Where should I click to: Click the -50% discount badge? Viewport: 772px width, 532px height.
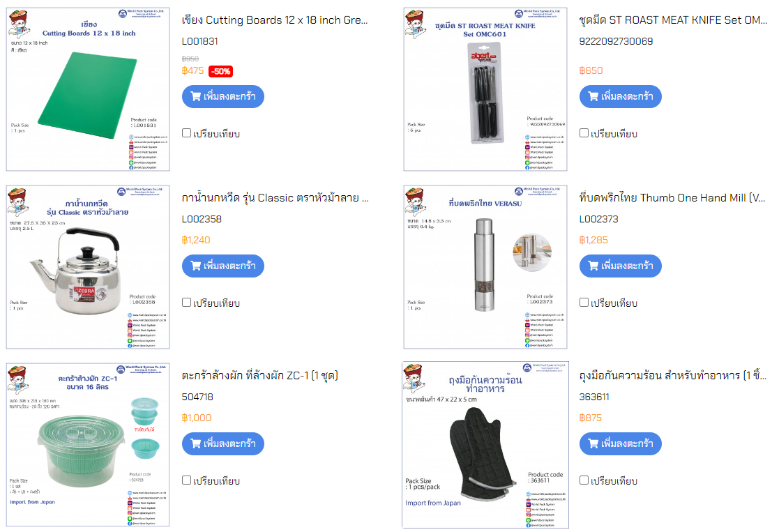click(x=220, y=71)
